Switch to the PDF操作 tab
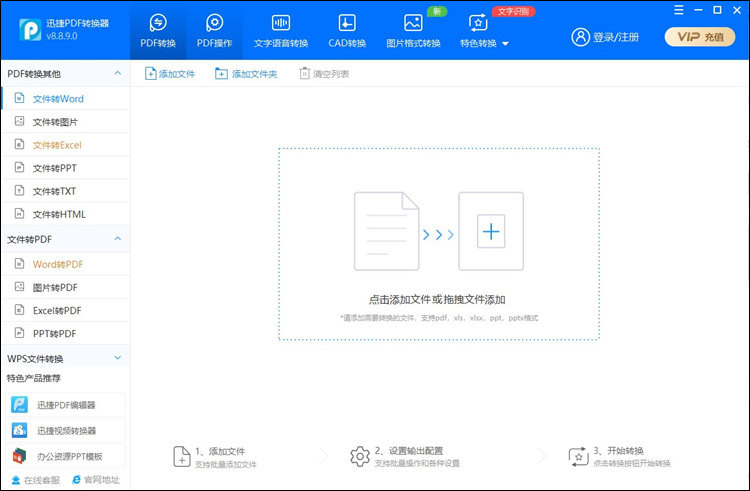750x491 pixels. click(214, 30)
